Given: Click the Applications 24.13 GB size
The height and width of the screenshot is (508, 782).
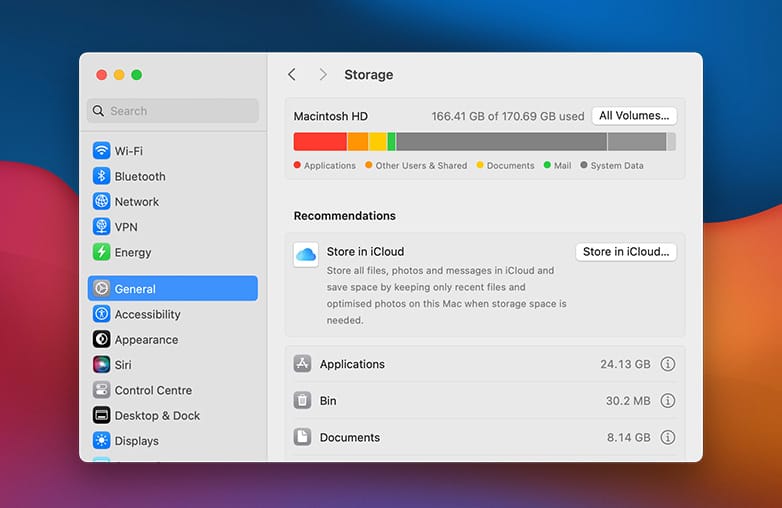Looking at the screenshot, I should [625, 364].
